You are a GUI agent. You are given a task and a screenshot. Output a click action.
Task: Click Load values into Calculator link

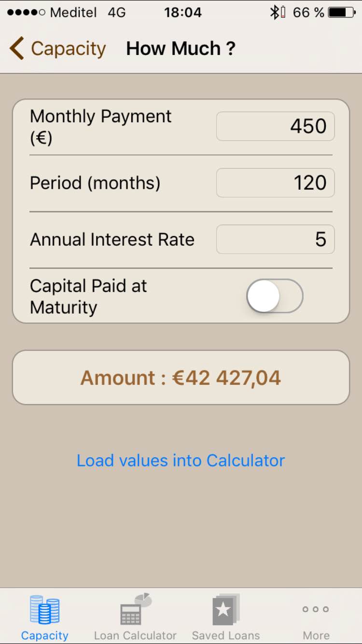[x=181, y=461]
